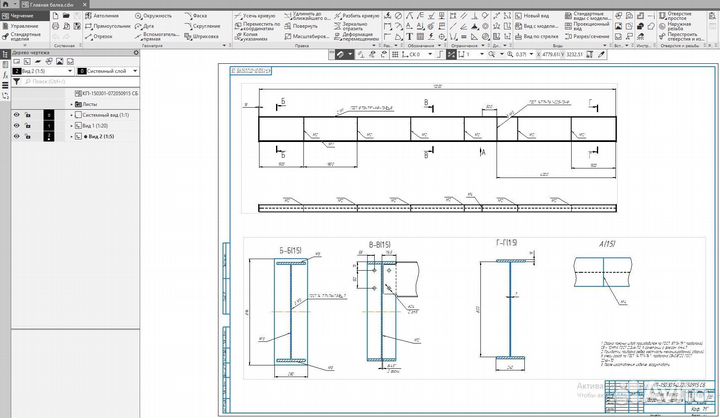Click the Стандартные изделия button
The image size is (720, 418).
26,35
